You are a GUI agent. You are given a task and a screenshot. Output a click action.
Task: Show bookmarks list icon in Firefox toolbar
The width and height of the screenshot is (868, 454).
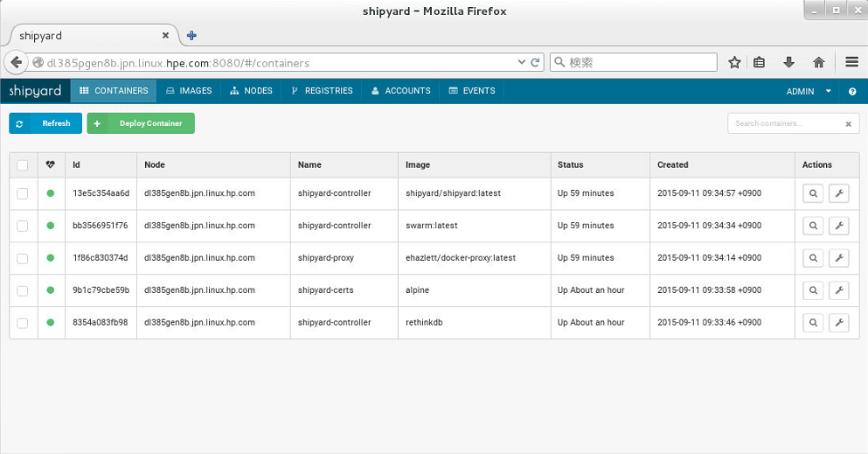pos(759,62)
